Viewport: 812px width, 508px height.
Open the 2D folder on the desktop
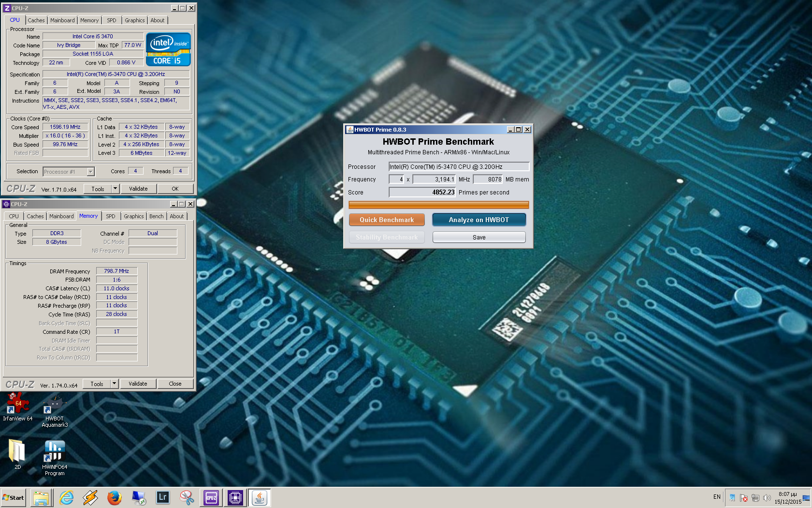click(17, 454)
